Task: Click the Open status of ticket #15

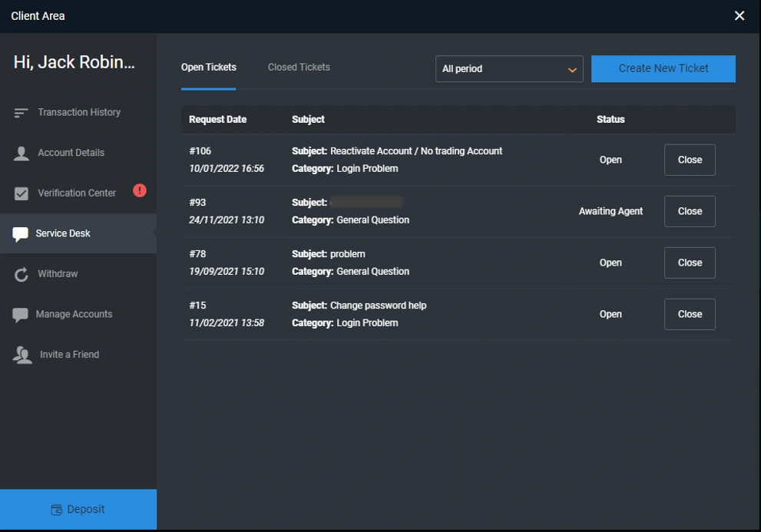Action: pyautogui.click(x=610, y=314)
